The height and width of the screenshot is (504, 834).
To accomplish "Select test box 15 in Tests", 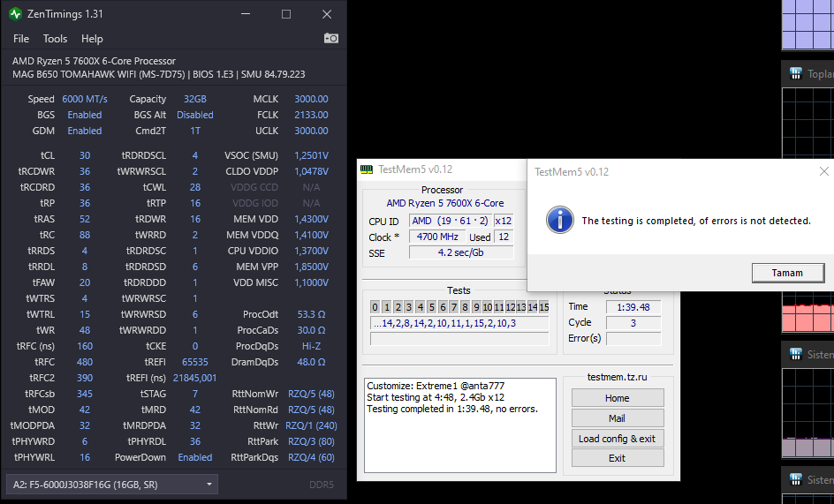I will click(x=543, y=307).
